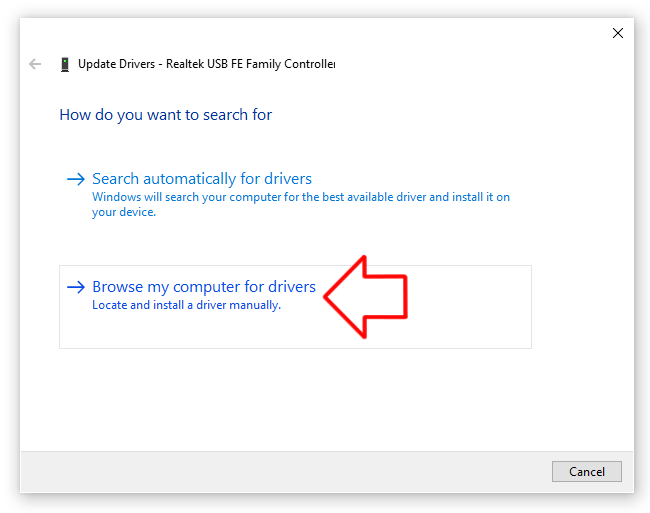
Task: Click "Locate and install a driver manually" text
Action: coord(186,305)
